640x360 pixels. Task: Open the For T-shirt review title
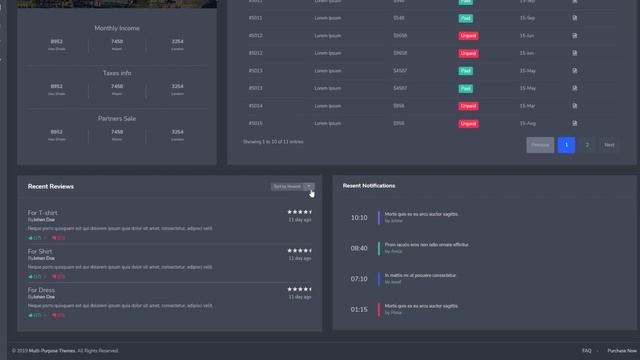42,213
